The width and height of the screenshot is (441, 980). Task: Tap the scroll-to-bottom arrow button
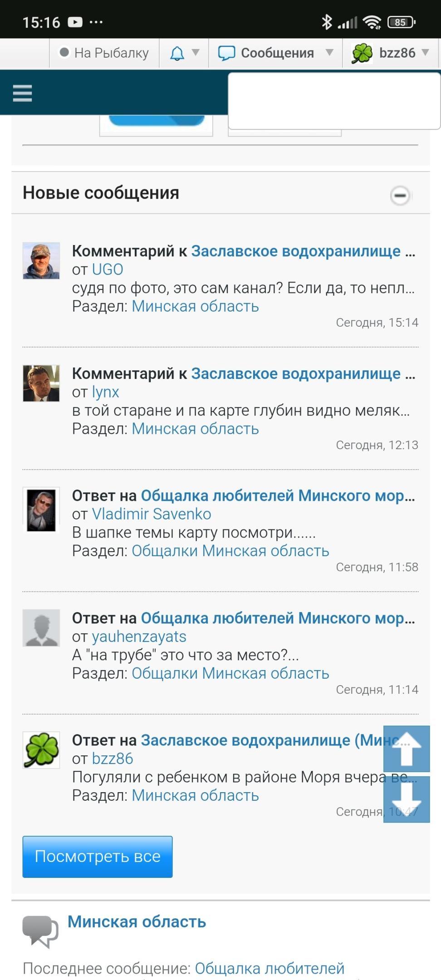tap(407, 799)
